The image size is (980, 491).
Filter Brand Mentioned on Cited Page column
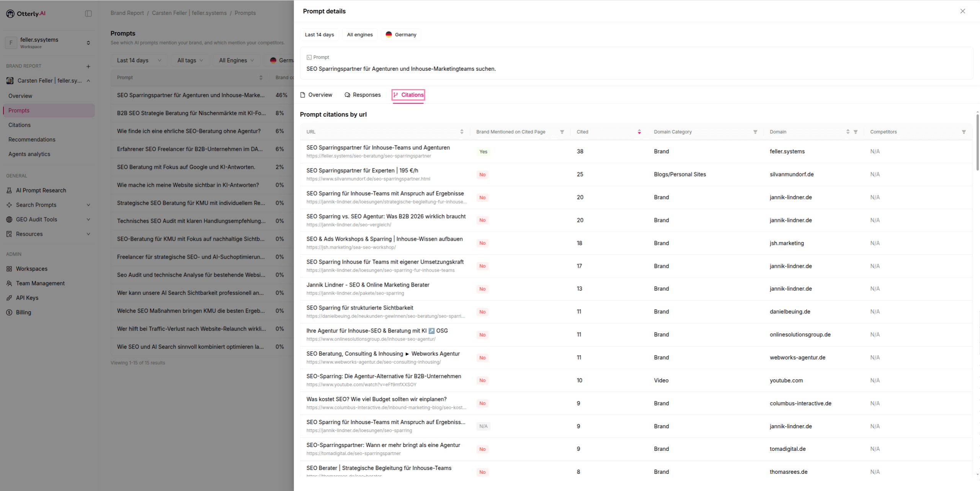coord(562,132)
